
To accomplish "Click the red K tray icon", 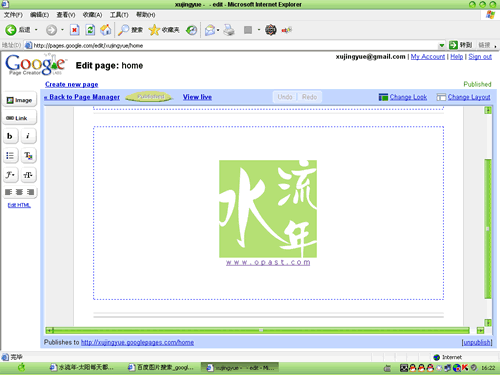I will [x=465, y=368].
